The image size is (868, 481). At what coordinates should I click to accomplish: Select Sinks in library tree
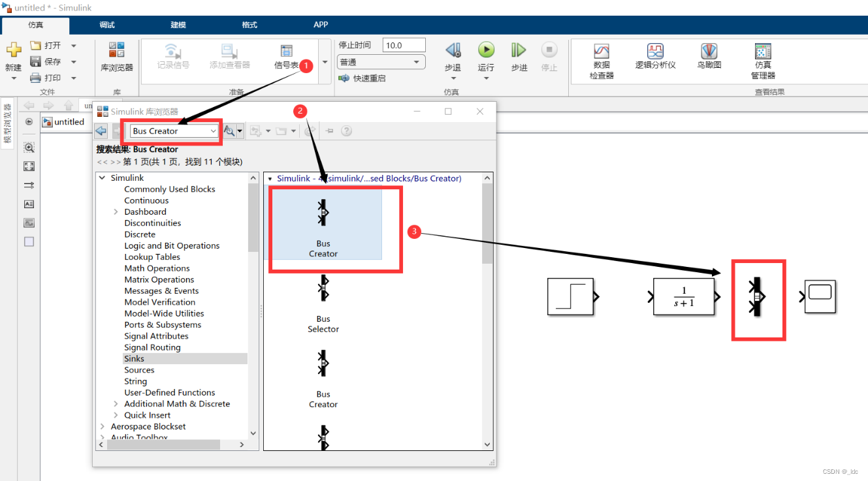click(x=135, y=359)
